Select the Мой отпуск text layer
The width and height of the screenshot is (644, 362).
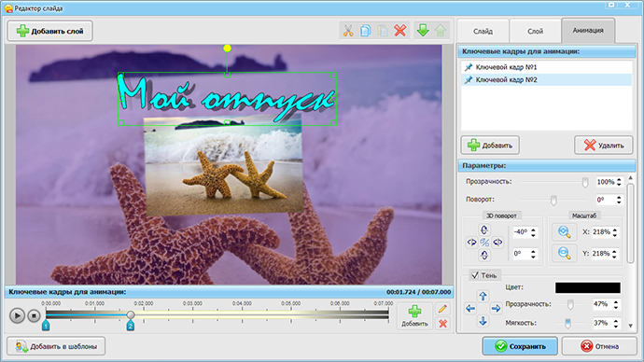tap(227, 99)
